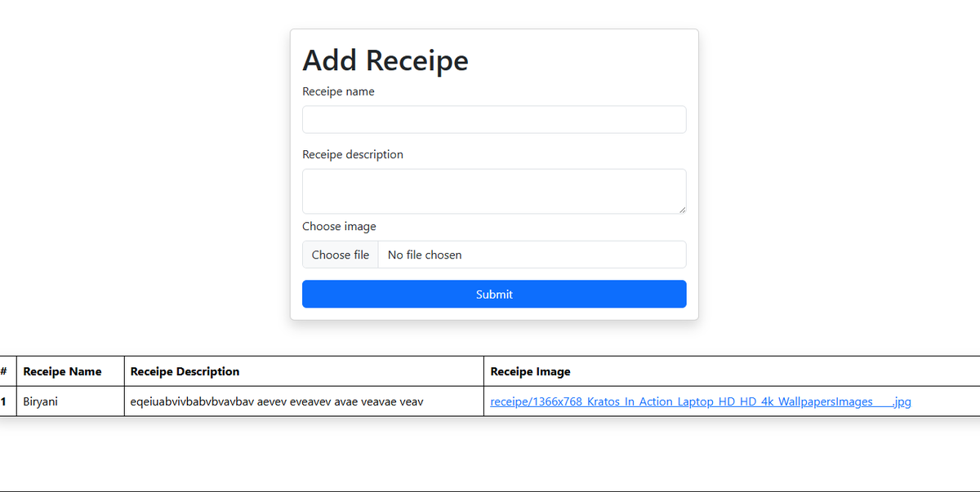The height and width of the screenshot is (492, 980).
Task: Click the Choose file button
Action: tap(341, 255)
